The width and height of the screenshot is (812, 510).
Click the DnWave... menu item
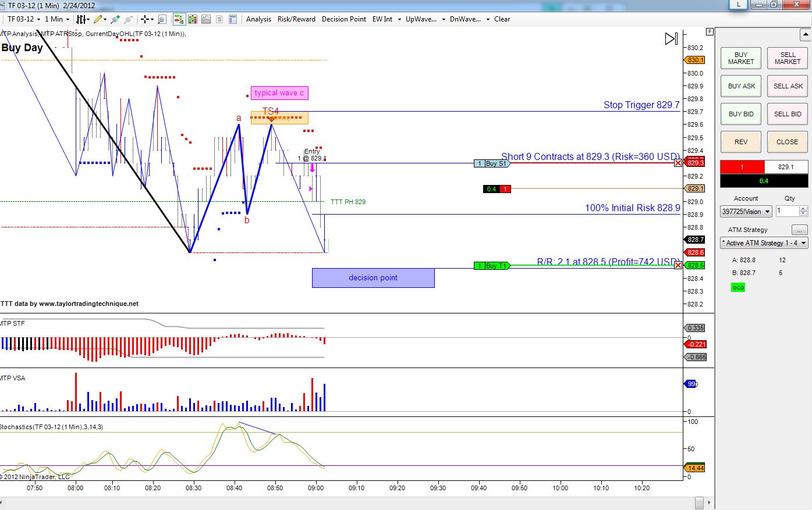[x=465, y=19]
